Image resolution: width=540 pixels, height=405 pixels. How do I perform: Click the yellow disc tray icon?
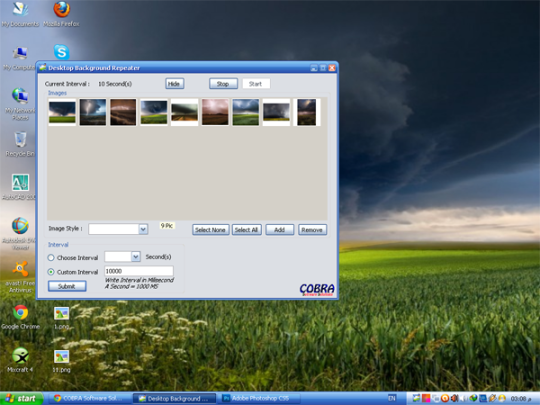(x=502, y=398)
